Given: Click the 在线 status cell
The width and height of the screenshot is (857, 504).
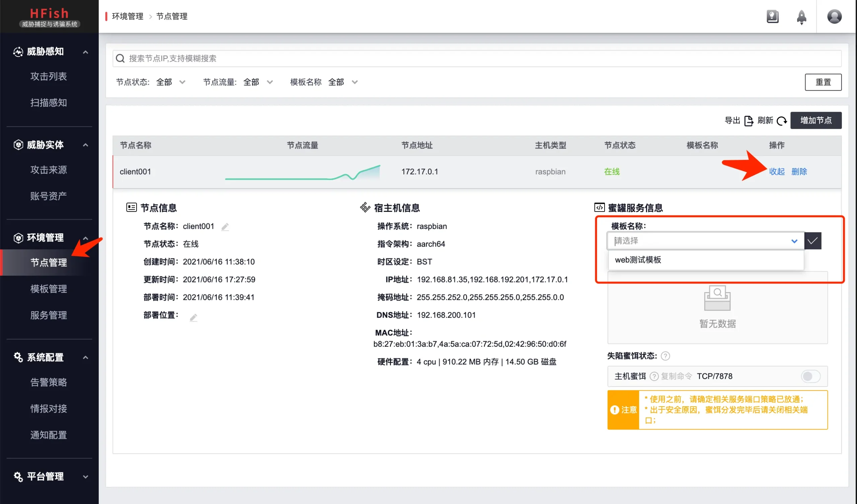Looking at the screenshot, I should coord(612,172).
